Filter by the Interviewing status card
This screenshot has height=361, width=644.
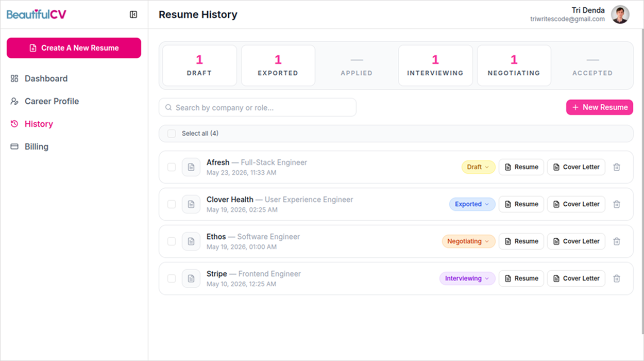point(435,65)
